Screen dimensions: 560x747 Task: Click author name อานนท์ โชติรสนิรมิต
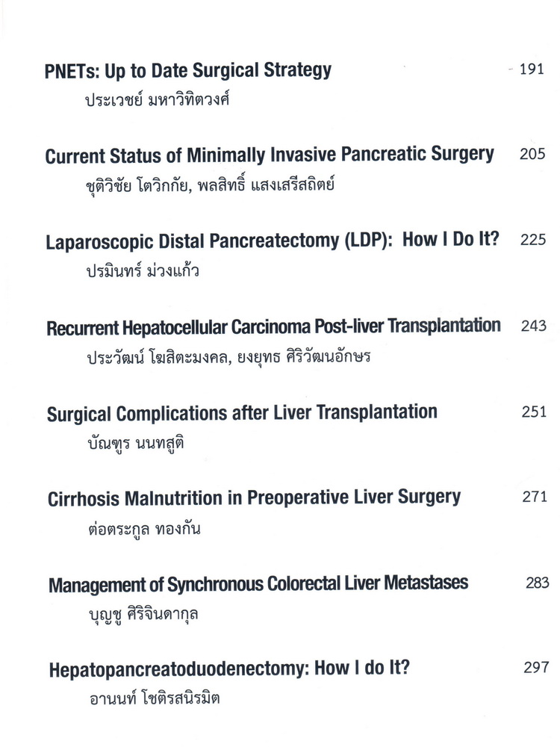[155, 699]
